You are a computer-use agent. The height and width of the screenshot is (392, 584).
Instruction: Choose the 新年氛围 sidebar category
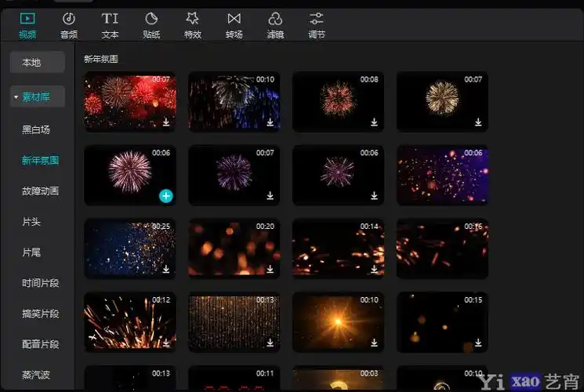(40, 160)
